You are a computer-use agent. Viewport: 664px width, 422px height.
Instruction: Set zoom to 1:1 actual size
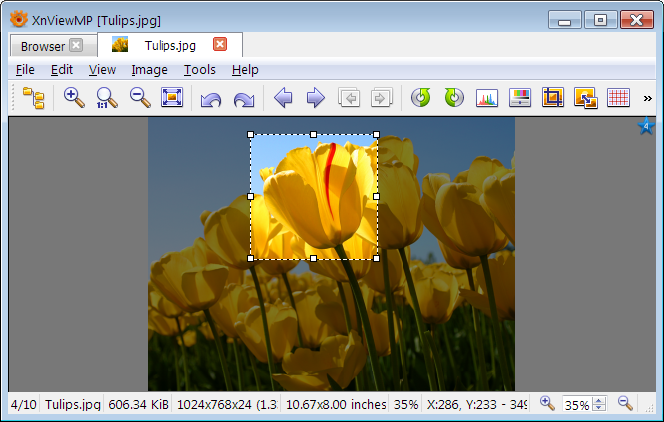click(106, 98)
